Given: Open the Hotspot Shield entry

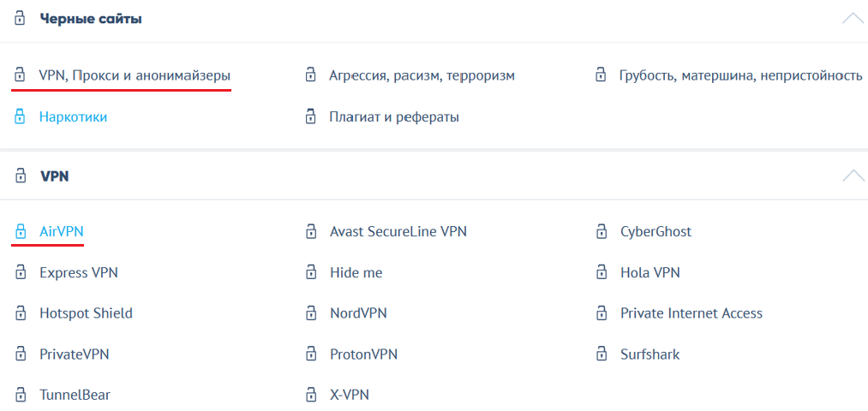Looking at the screenshot, I should (x=86, y=313).
